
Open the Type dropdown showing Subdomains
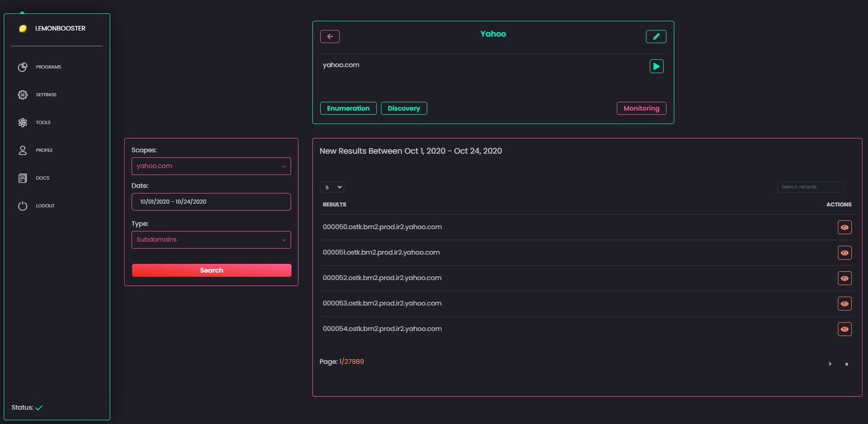pos(211,240)
